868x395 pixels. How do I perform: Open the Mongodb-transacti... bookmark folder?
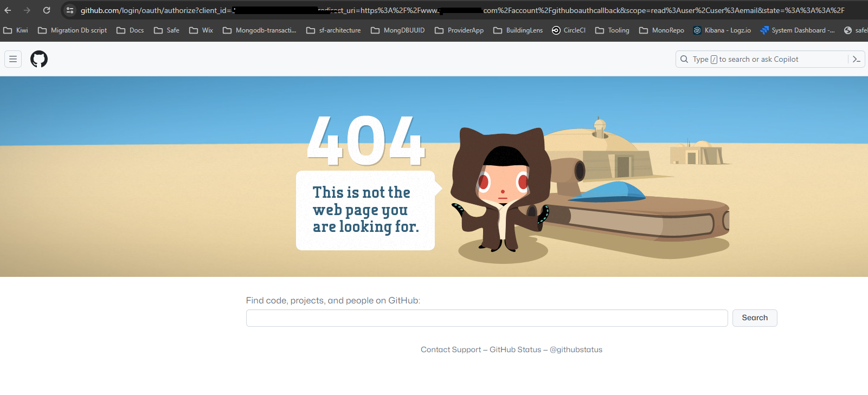pos(259,30)
